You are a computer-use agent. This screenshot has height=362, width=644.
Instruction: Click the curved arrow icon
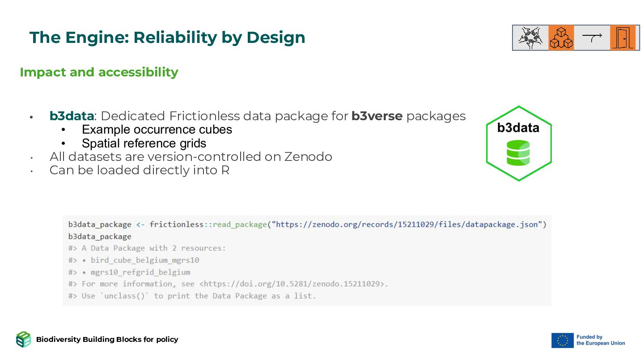[x=592, y=38]
